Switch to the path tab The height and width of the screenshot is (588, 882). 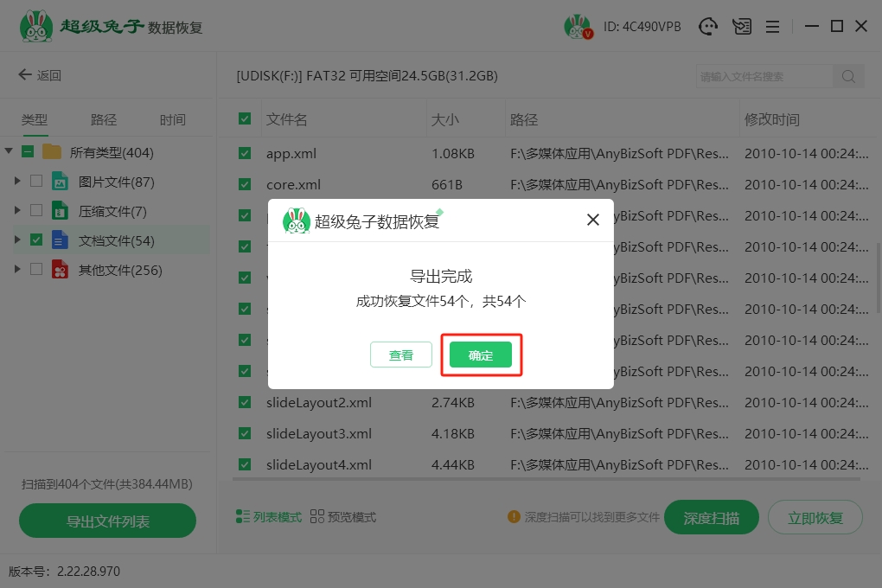click(104, 120)
